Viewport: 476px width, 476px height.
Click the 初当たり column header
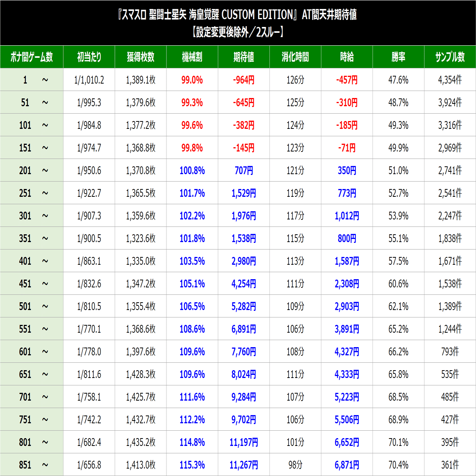pos(89,57)
